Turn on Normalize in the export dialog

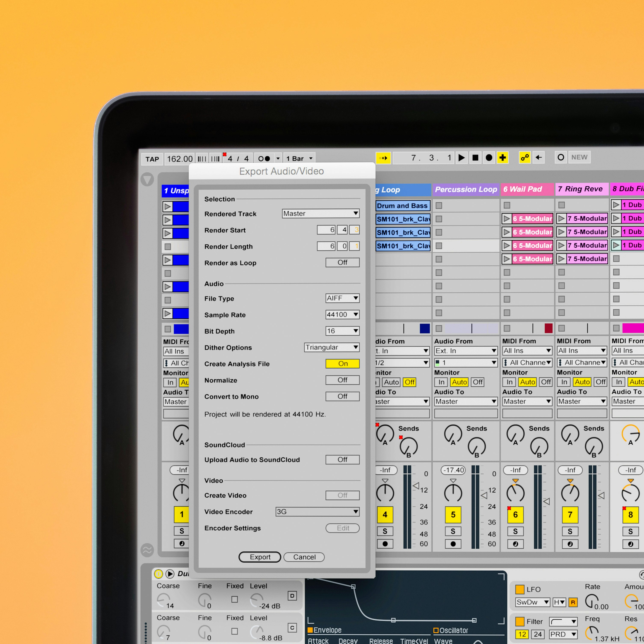tap(342, 380)
